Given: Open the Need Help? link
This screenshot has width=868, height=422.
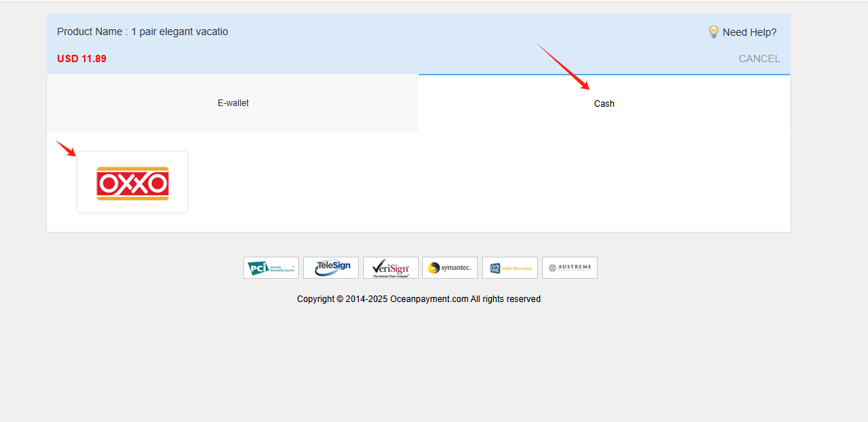Looking at the screenshot, I should point(749,32).
